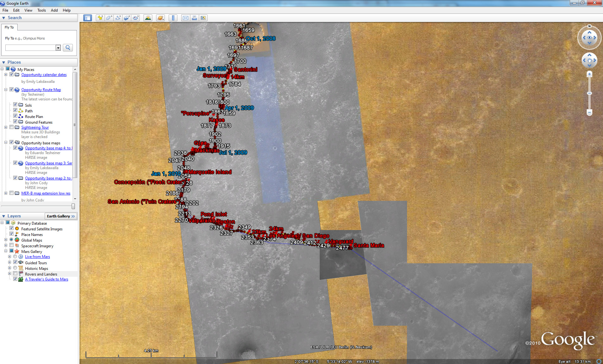Image resolution: width=603 pixels, height=364 pixels.
Task: Click the Email envelope icon
Action: coord(186,18)
